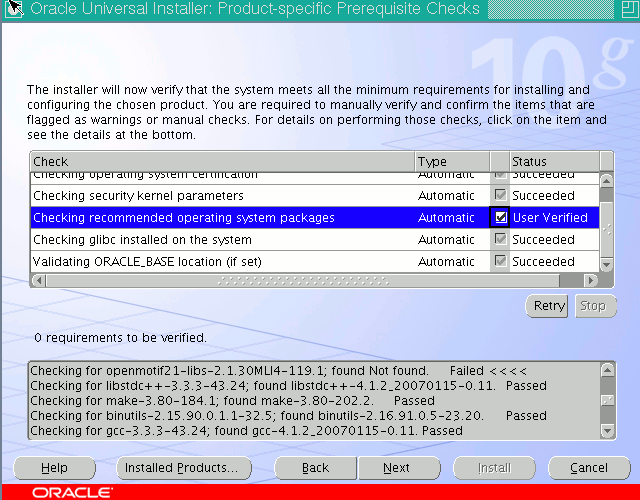Click checks table scroll down arrow

click(607, 265)
